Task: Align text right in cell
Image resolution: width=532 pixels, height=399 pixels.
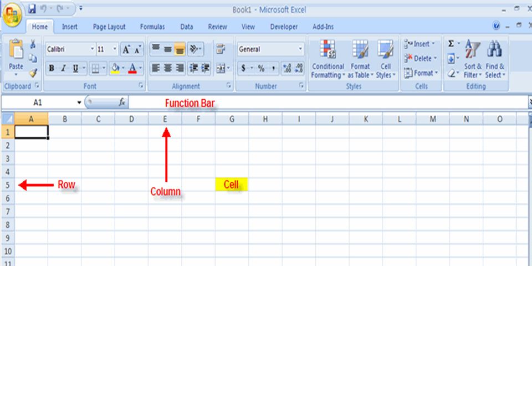Action: (180, 68)
